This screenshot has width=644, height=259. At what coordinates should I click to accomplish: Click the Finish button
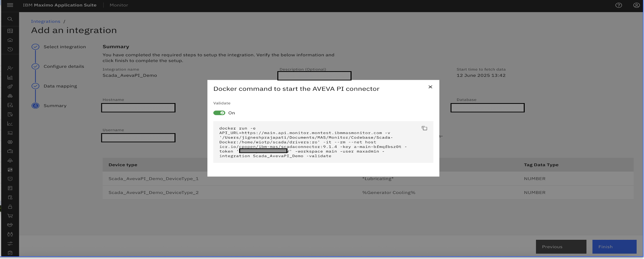point(614,247)
